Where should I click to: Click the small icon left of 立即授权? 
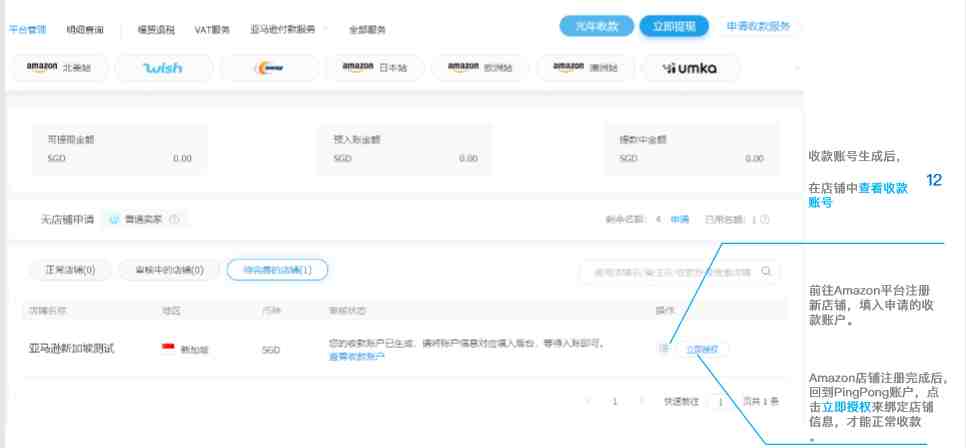tap(664, 349)
